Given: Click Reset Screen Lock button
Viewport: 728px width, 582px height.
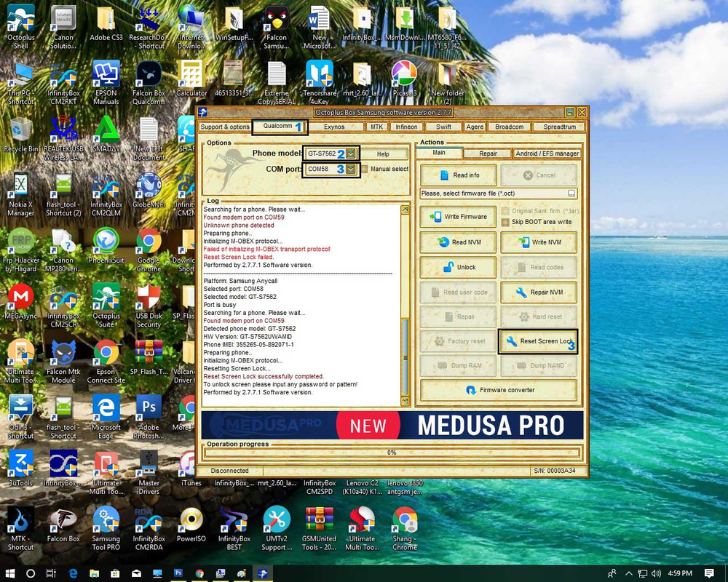Looking at the screenshot, I should click(x=539, y=341).
